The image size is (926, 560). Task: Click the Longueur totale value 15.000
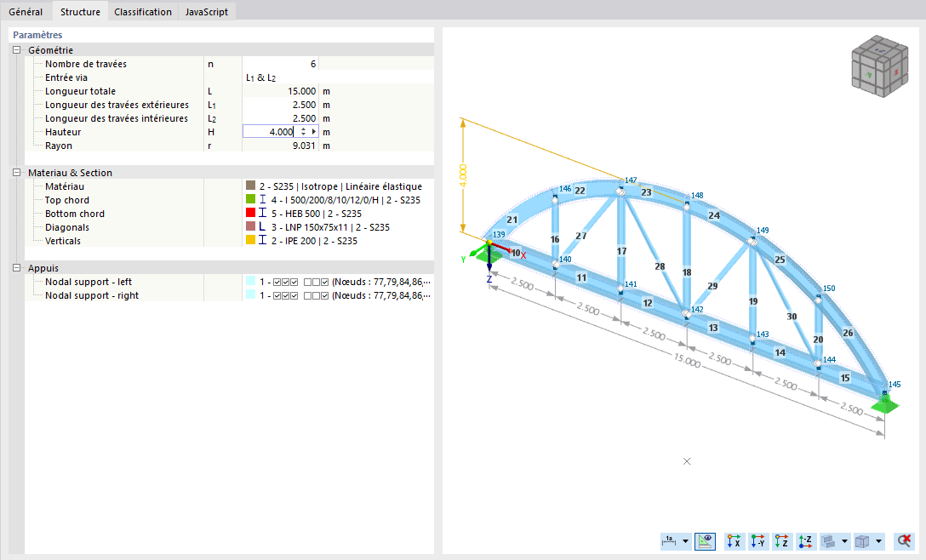point(281,91)
